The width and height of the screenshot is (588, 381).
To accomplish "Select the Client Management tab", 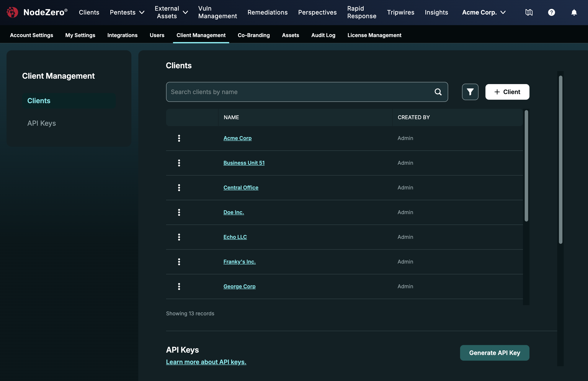I will pos(201,35).
